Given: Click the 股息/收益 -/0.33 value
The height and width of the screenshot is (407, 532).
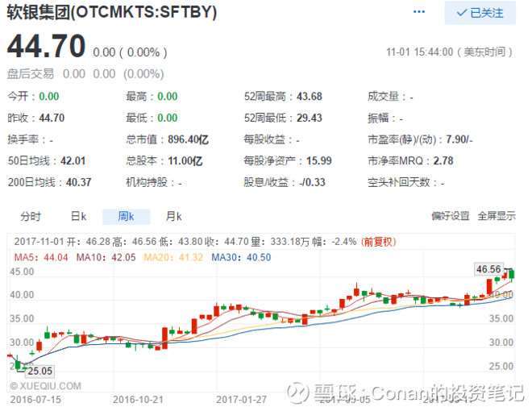Looking at the screenshot, I should coord(312,182).
